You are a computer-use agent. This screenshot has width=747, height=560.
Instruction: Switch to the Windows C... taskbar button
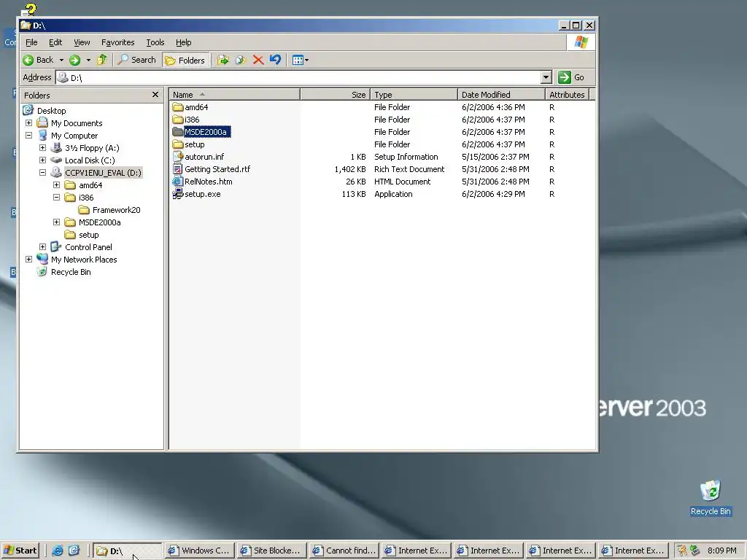(x=199, y=551)
